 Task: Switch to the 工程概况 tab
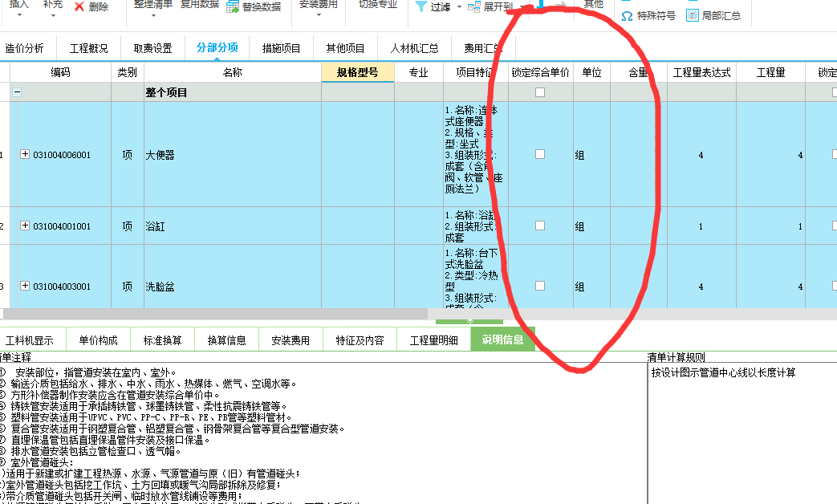point(88,48)
